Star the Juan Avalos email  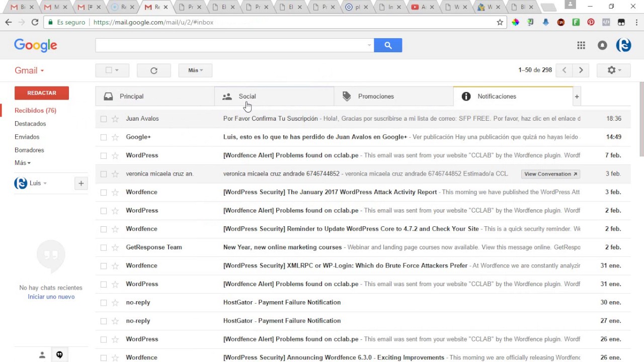(115, 119)
